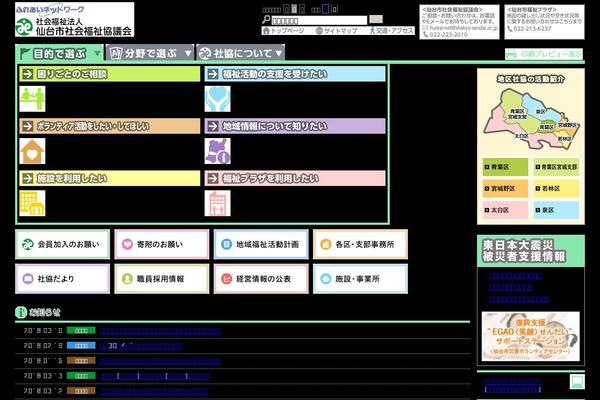
Task: Click the pink building icon for 福祉プラザ
Action: [217, 203]
